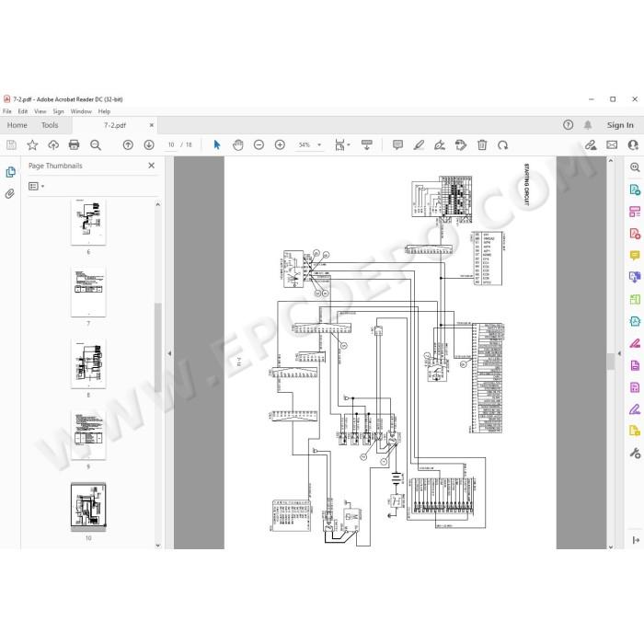This screenshot has height=644, width=644.
Task: Select page 9 thumbnail
Action: point(88,435)
